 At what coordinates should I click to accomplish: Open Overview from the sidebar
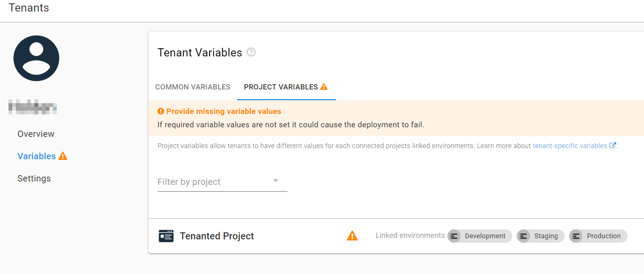(36, 134)
